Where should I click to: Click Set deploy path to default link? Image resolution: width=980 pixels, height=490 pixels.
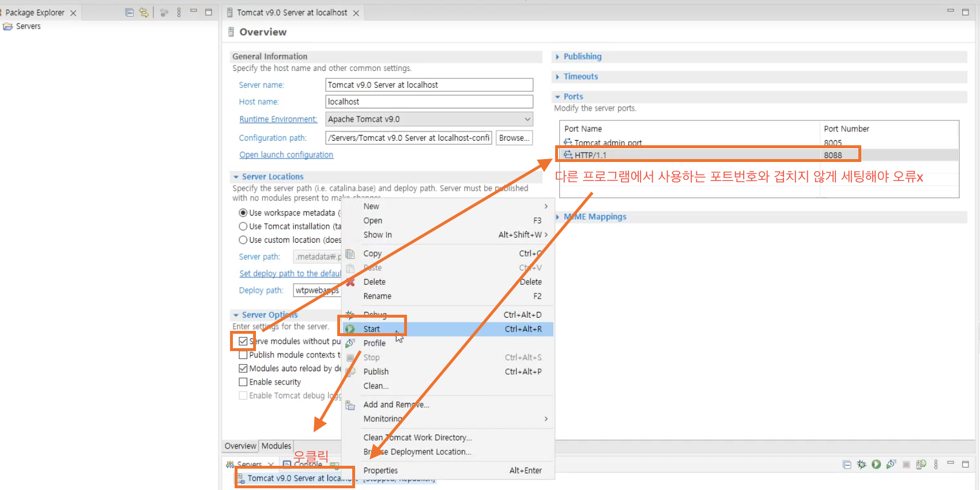[291, 274]
